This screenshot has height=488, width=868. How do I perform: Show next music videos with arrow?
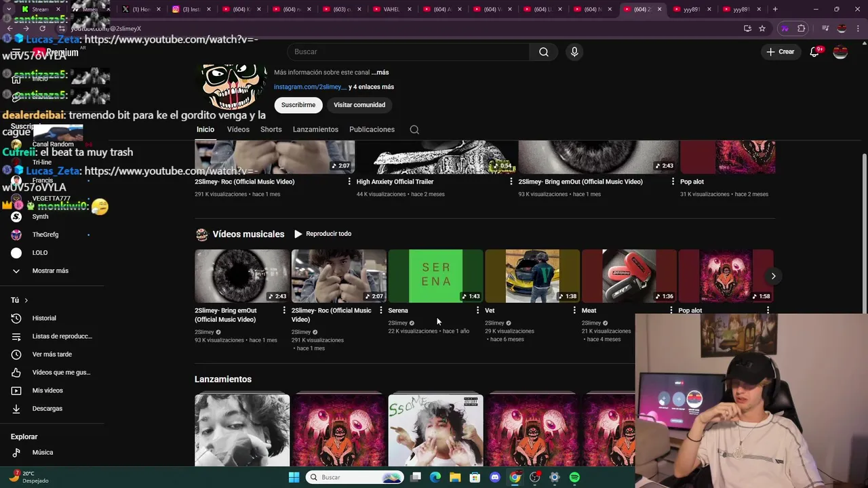pos(773,276)
